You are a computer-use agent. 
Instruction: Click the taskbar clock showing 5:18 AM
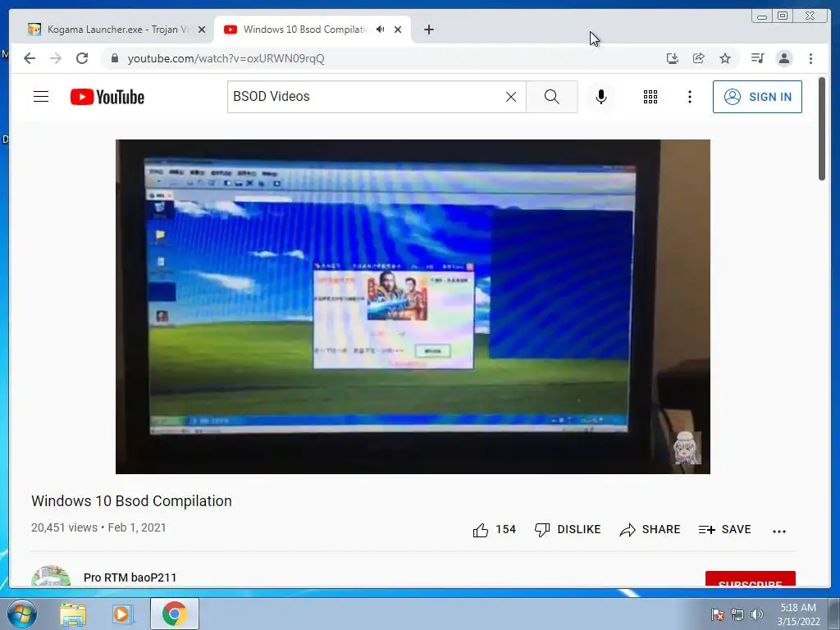[798, 614]
